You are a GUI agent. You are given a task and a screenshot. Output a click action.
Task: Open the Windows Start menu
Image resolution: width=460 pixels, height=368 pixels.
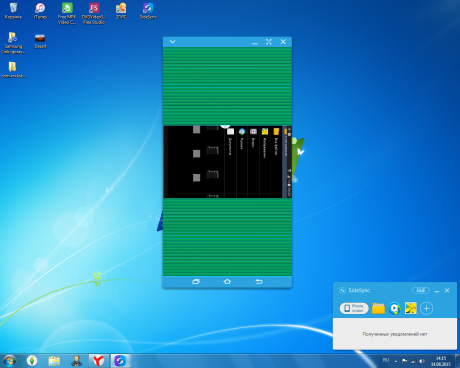10,361
